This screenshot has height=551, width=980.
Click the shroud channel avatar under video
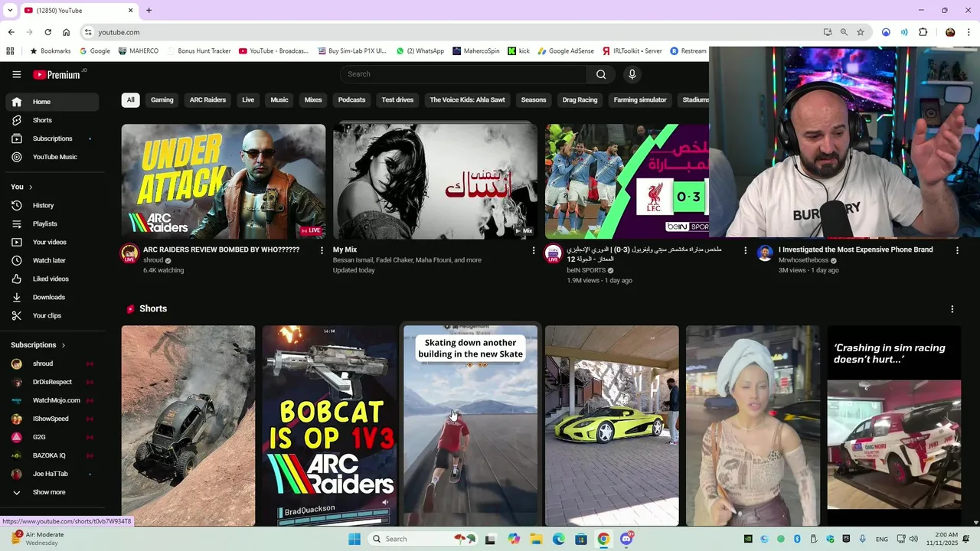coord(130,253)
